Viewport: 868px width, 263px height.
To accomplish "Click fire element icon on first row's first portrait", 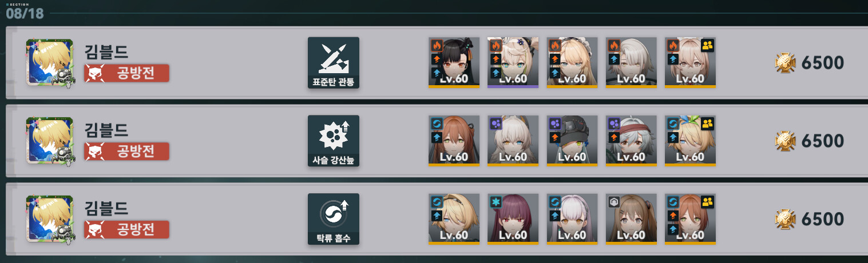I will (436, 45).
